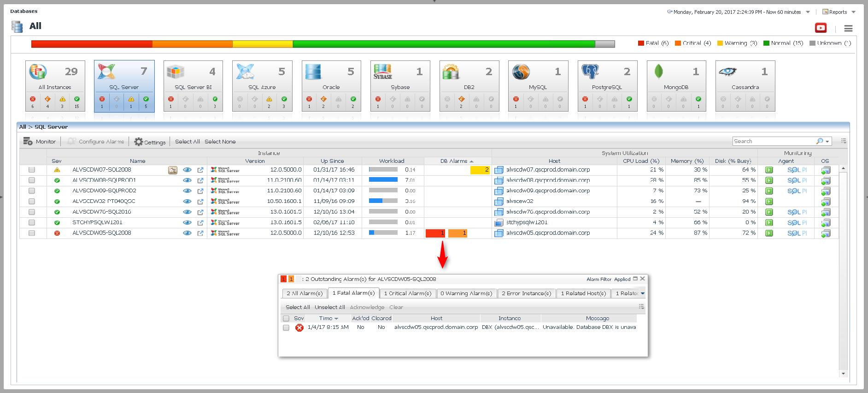Open the YouTube video icon

pos(821,28)
